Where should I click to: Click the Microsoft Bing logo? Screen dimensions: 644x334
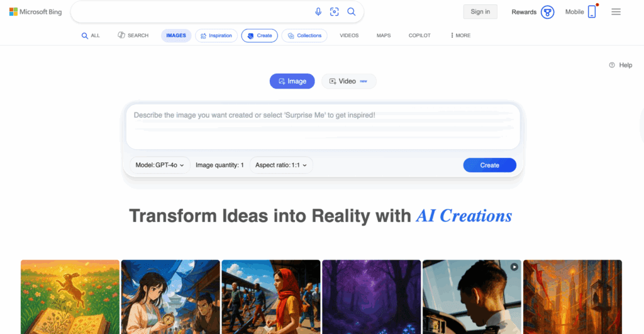coord(36,12)
